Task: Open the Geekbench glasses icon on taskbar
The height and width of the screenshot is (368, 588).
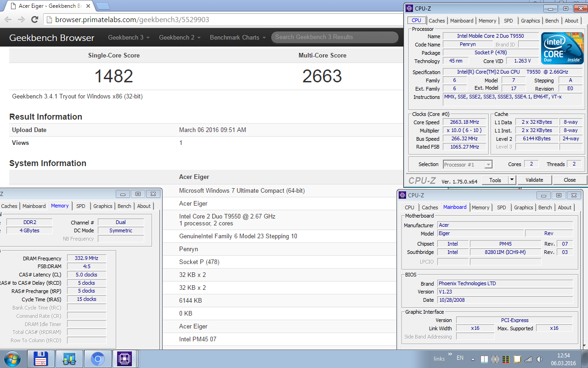Action: tap(69, 359)
